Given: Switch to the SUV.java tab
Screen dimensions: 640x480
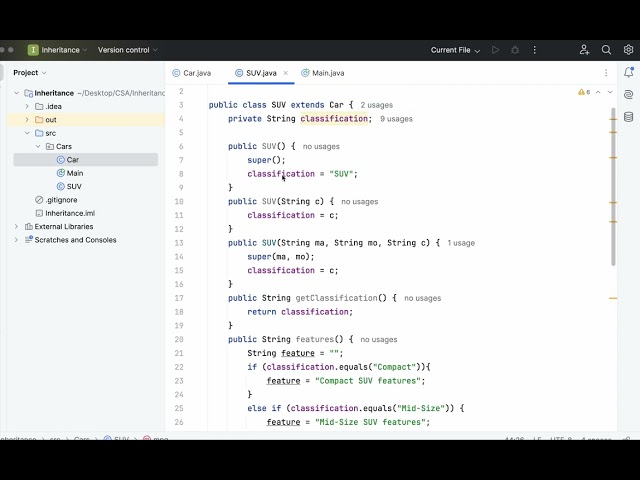Looking at the screenshot, I should tap(261, 73).
